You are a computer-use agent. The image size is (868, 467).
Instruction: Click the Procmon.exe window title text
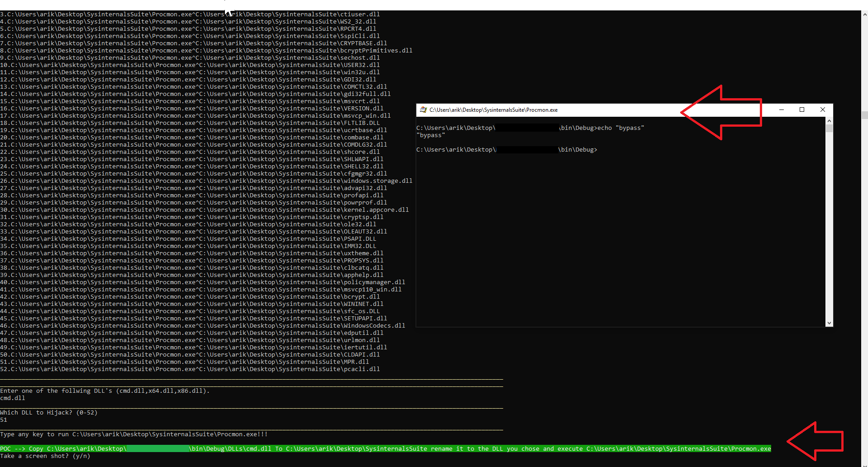tap(493, 110)
